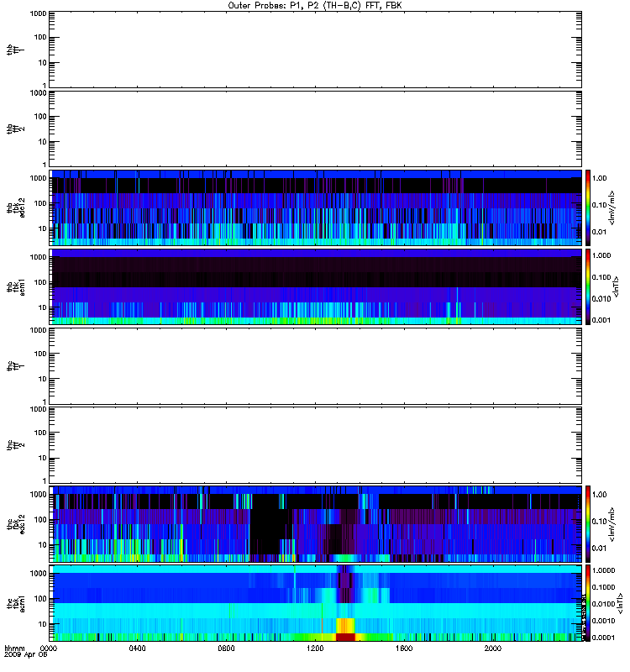
Task: Click the '0.001' value on thb scm1 color bar
Action: [x=601, y=320]
